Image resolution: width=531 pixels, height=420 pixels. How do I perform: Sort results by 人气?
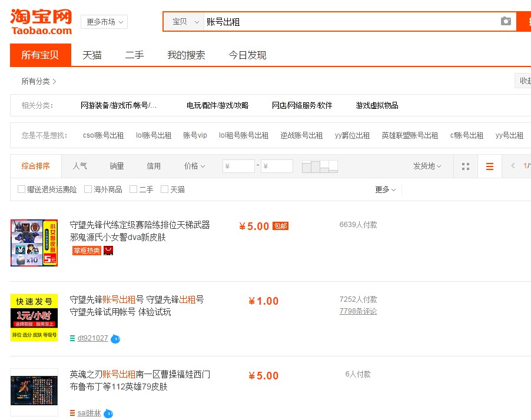[x=80, y=166]
